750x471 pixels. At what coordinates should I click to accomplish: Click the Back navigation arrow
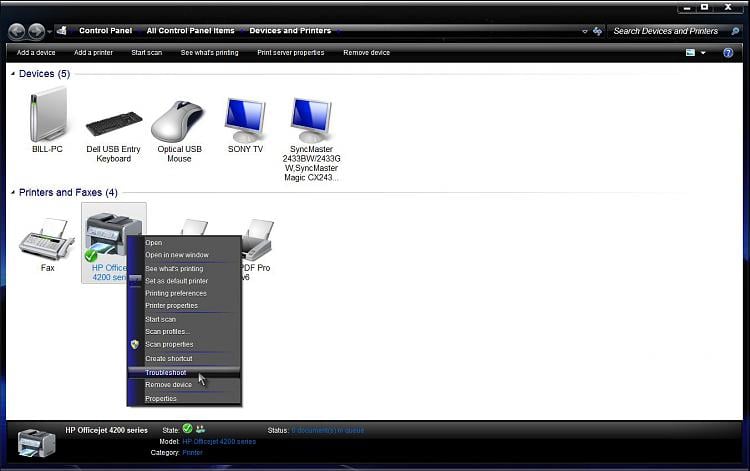pyautogui.click(x=17, y=32)
